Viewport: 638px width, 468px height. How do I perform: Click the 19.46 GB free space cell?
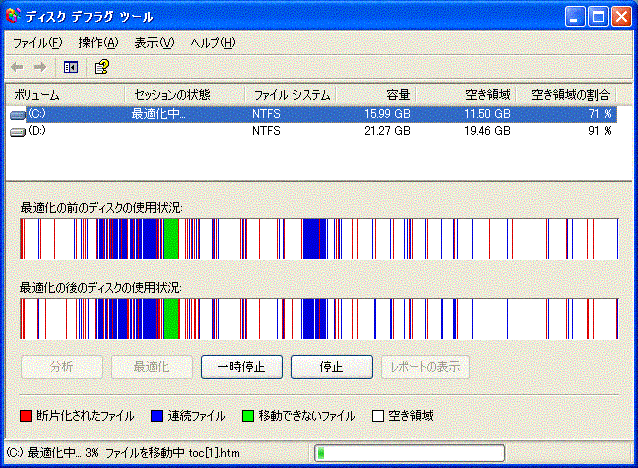click(x=487, y=131)
